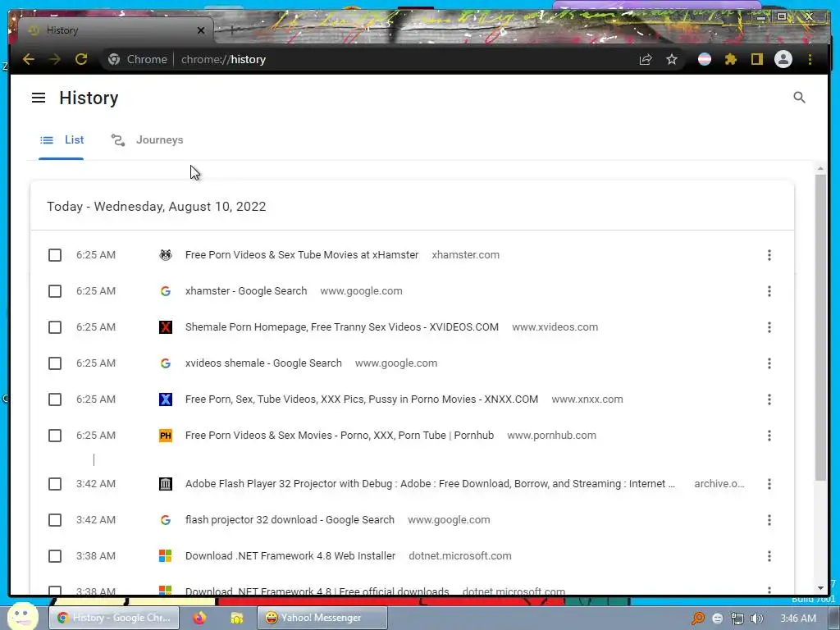Tick checkbox for .NET Framework Web Installer entry

[55, 556]
